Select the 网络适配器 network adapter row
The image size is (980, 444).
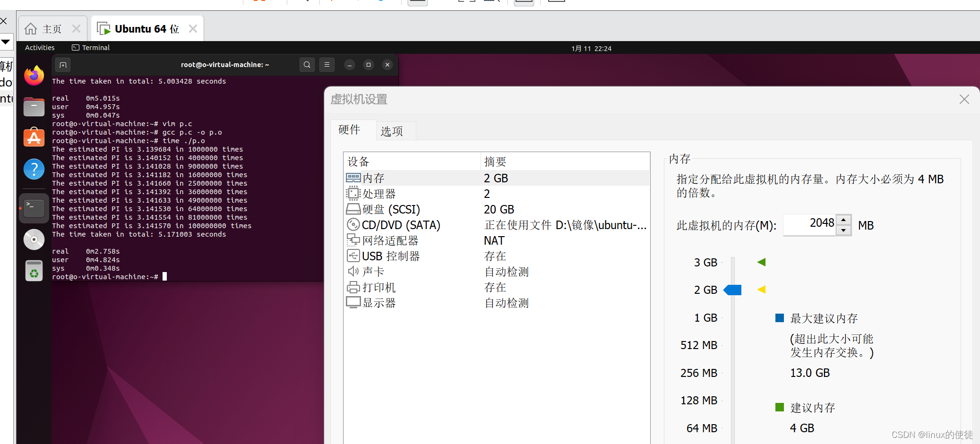click(497, 240)
